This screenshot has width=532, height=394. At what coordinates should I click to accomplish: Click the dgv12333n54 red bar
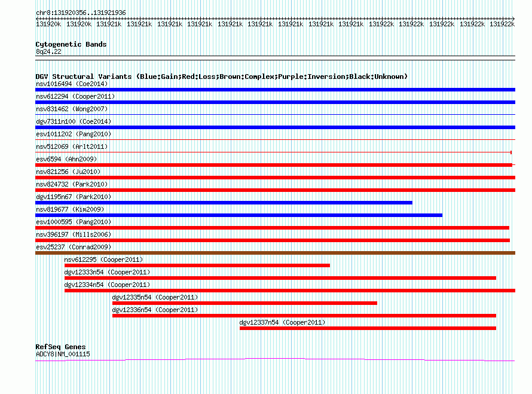(x=280, y=278)
